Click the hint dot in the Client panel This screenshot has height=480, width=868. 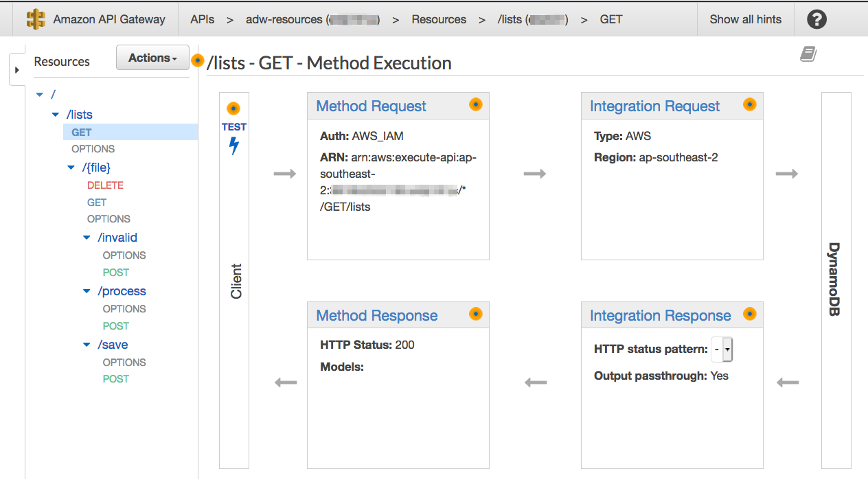coord(233,108)
